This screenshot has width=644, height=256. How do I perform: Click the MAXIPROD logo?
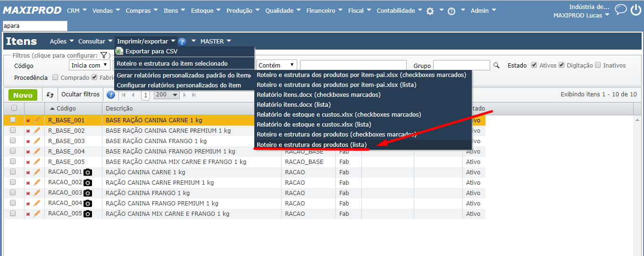point(31,10)
